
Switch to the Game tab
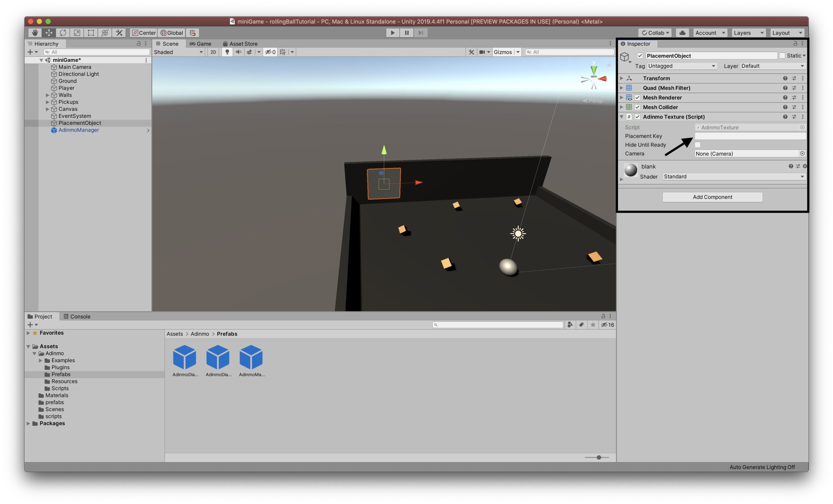(x=200, y=44)
